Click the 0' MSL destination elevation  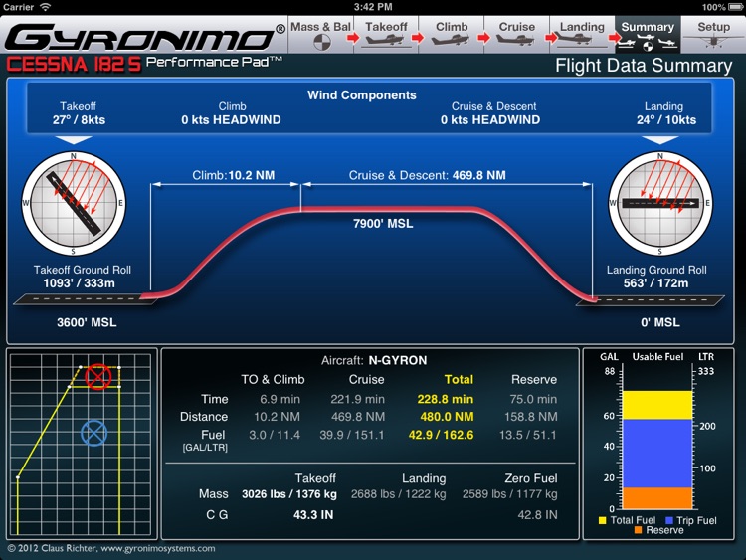660,322
